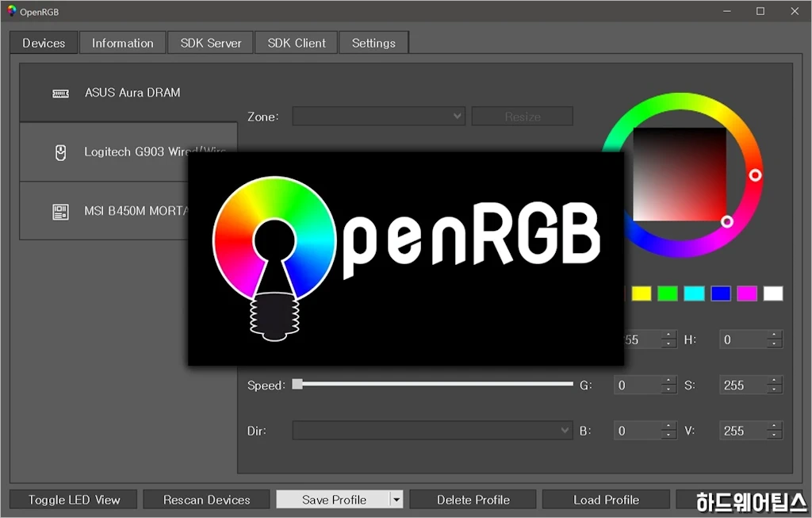Increase the S value with up arrow
This screenshot has width=812, height=518.
click(774, 381)
